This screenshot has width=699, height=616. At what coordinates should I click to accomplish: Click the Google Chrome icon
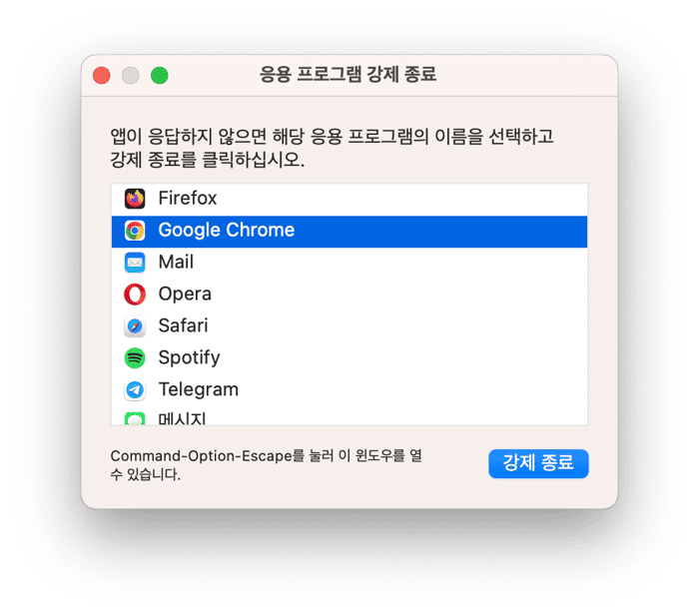[x=135, y=231]
